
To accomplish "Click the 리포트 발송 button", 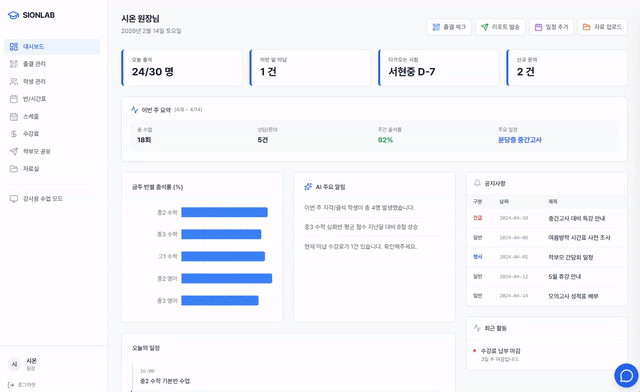I will tap(500, 27).
